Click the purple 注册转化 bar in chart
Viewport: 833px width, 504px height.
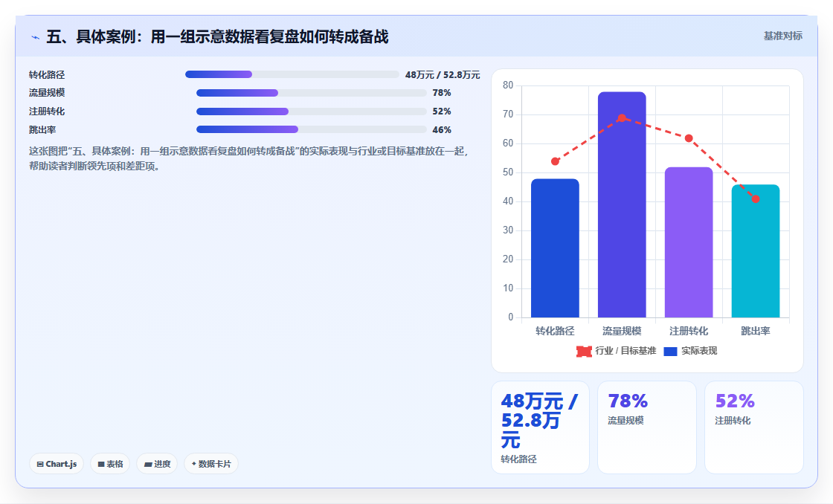pyautogui.click(x=689, y=242)
